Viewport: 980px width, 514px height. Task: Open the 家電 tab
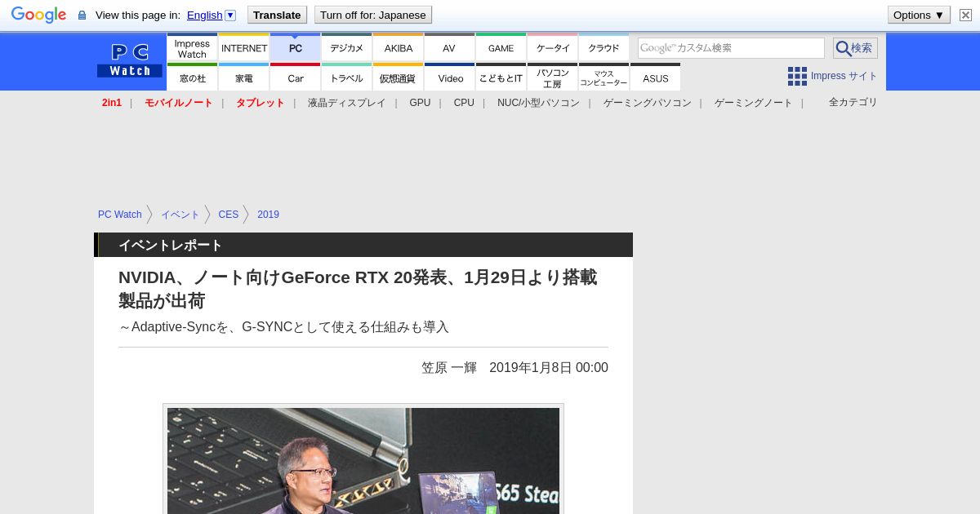click(244, 78)
